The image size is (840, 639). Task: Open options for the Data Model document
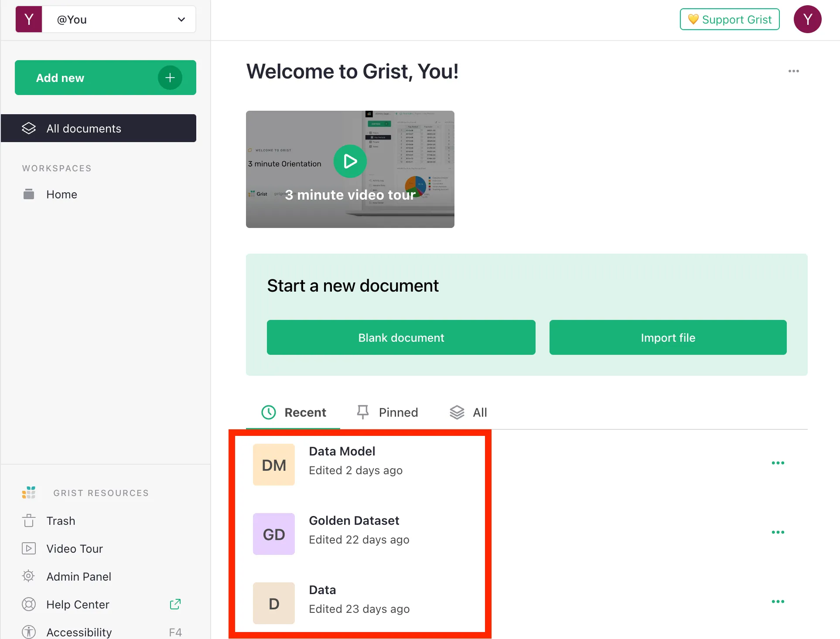point(778,463)
